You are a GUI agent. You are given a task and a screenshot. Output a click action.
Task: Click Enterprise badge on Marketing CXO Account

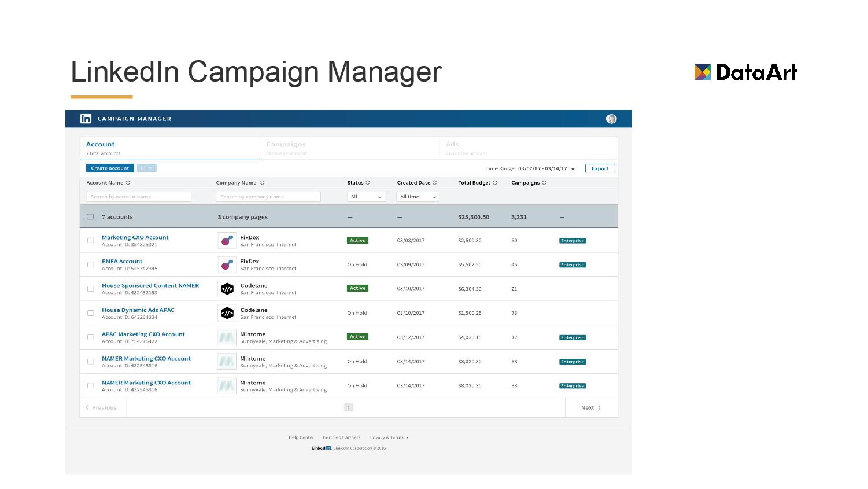click(572, 241)
